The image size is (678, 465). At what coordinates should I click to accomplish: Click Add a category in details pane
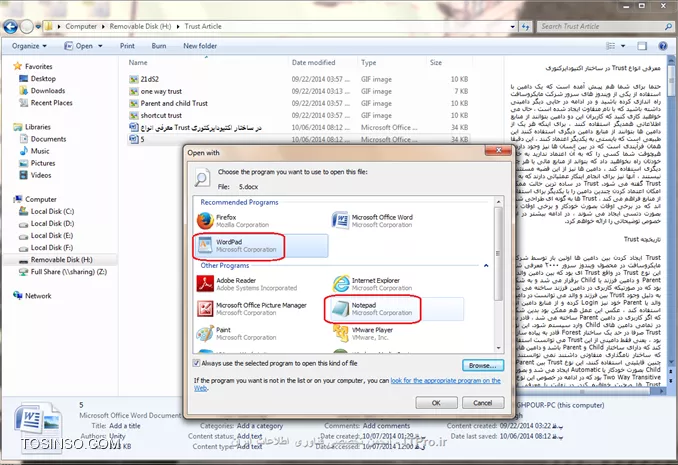tap(260, 426)
